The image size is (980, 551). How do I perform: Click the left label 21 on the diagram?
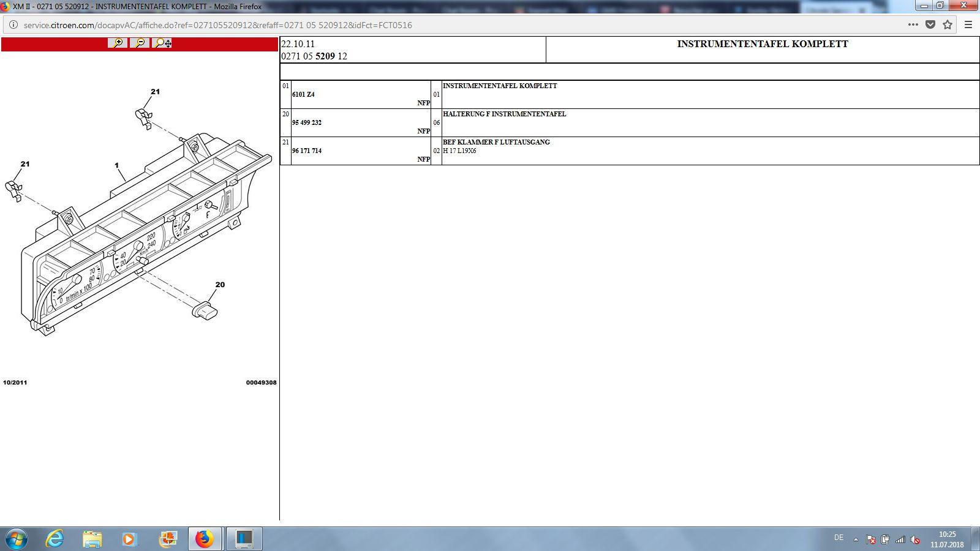tap(25, 164)
